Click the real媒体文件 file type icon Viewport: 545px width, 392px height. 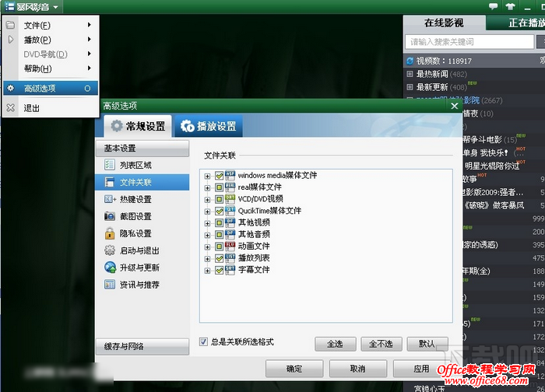click(230, 187)
